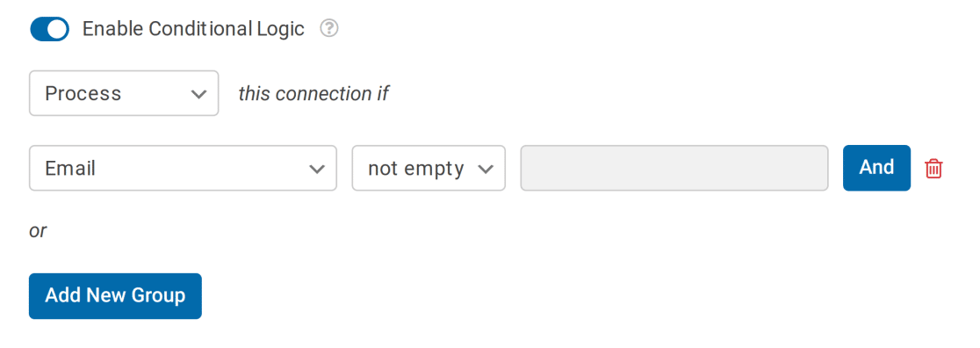
Task: Click the circled question mark next to Logic
Action: coord(329,29)
